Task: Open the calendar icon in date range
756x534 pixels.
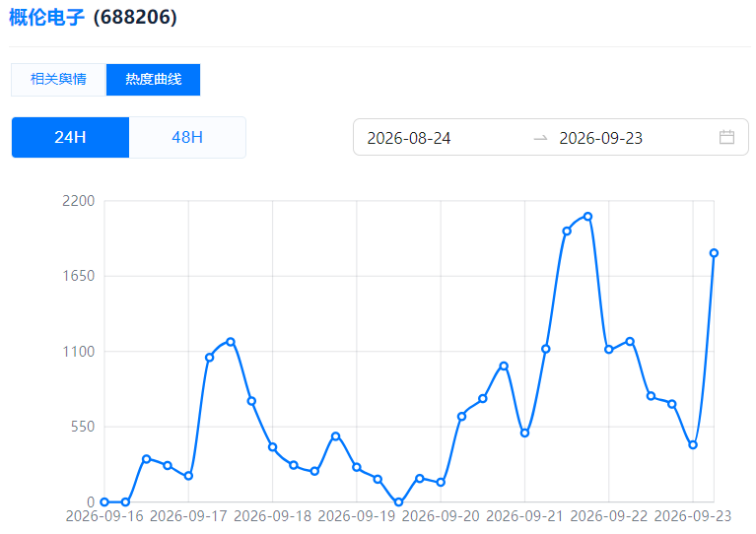Action: coord(726,137)
